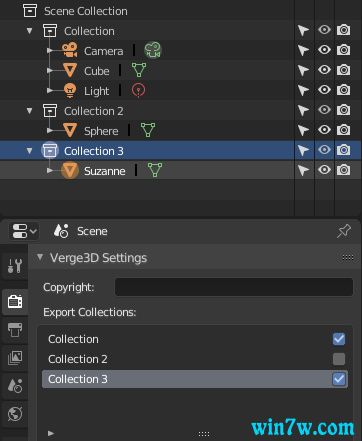Click the Collection 2 box icon

pyautogui.click(x=50, y=110)
